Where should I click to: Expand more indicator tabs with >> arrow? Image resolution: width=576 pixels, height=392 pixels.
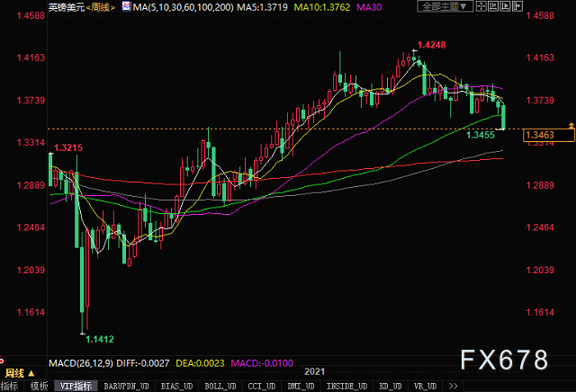(454, 386)
